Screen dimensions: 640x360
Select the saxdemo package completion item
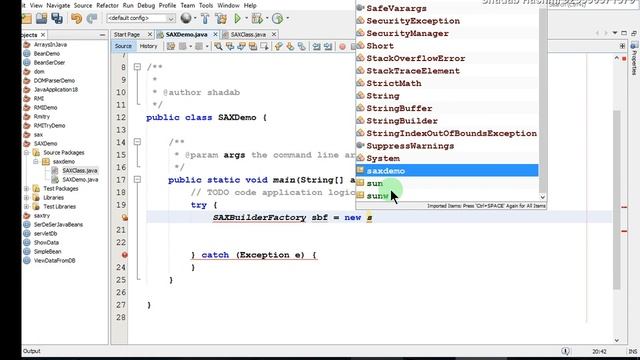[x=447, y=171]
